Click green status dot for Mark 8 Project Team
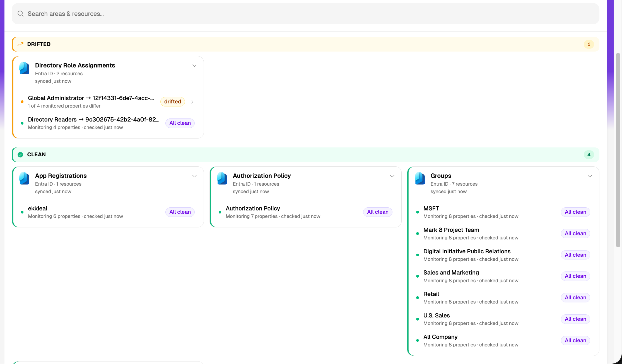Viewport: 622px width, 364px height. pos(418,234)
